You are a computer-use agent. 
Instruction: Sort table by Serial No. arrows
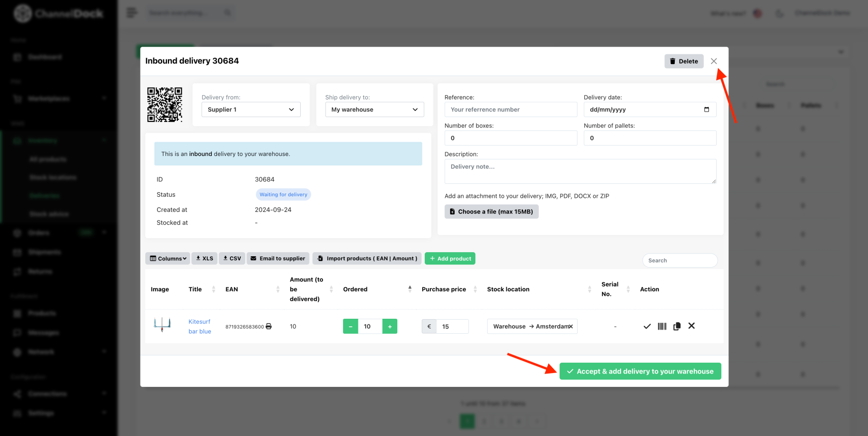(628, 289)
